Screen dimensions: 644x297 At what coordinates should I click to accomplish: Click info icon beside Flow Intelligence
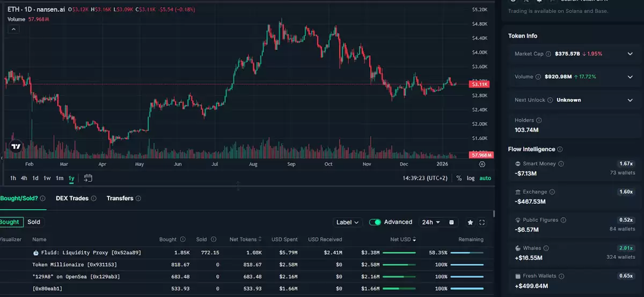click(560, 150)
